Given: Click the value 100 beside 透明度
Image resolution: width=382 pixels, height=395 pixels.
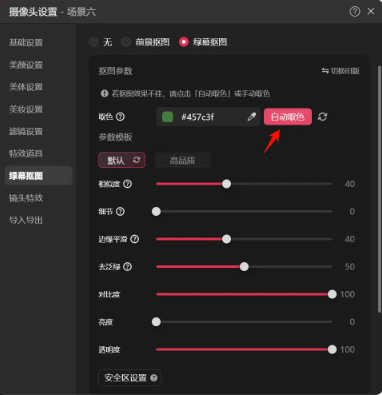Looking at the screenshot, I should (347, 349).
